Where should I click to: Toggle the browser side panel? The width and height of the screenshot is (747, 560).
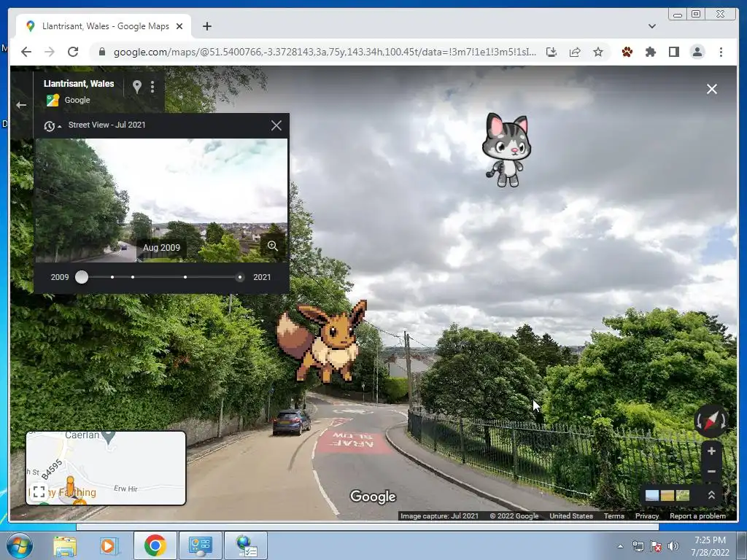(x=673, y=52)
